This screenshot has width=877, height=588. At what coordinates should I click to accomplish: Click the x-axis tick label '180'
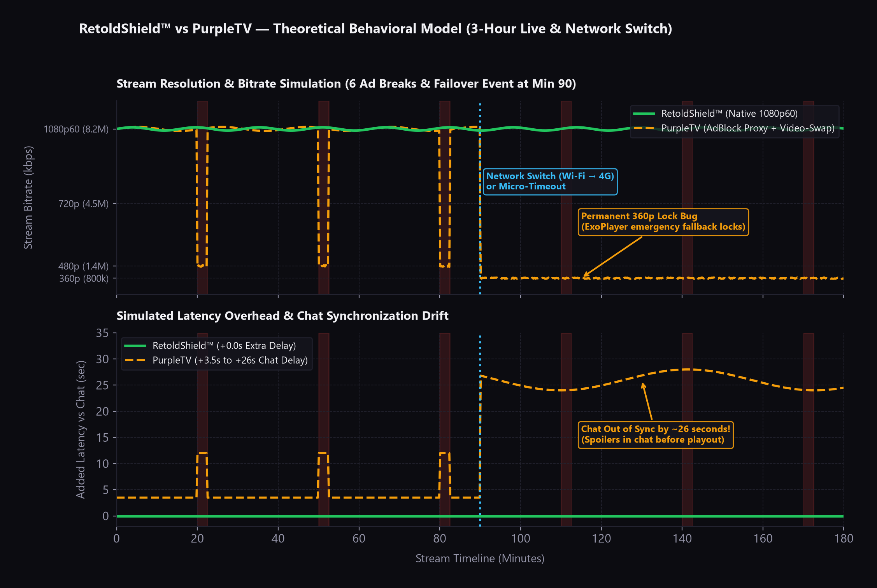tap(844, 539)
